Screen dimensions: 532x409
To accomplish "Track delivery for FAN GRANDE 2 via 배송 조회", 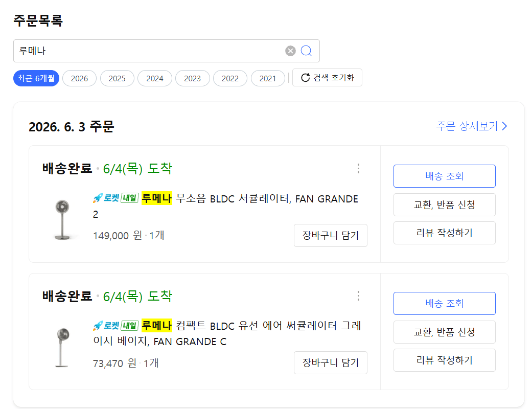I will [445, 176].
